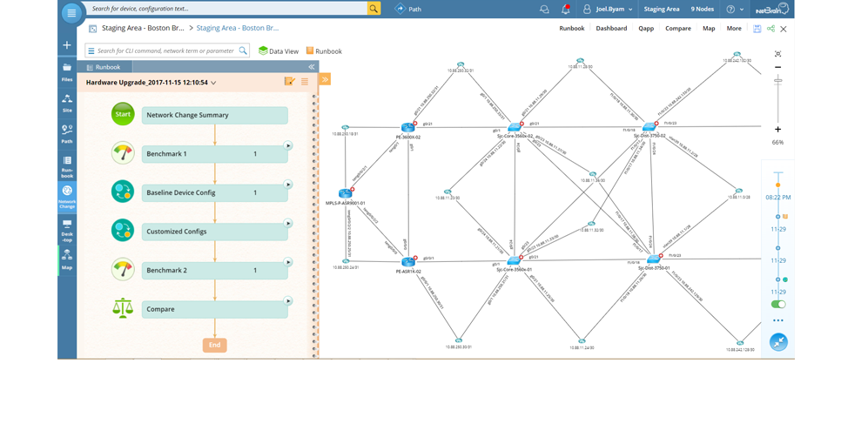868x444 pixels.
Task: Collapse the Runbook panel with double chevron
Action: click(x=312, y=67)
